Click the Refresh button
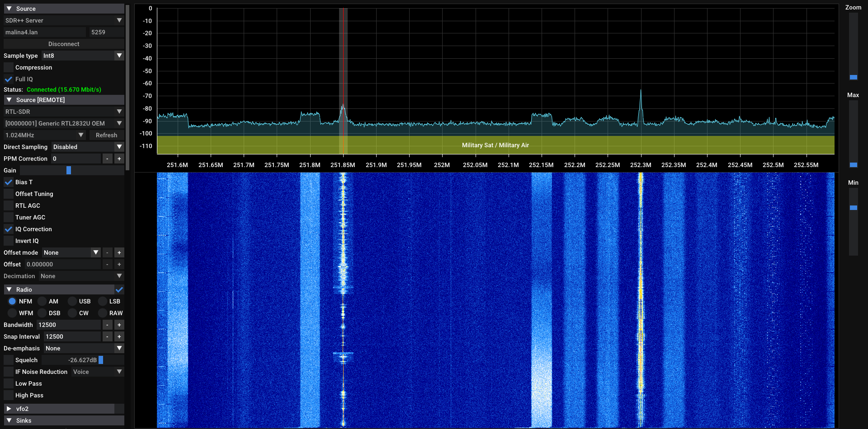Image resolution: width=868 pixels, height=429 pixels. [x=107, y=135]
